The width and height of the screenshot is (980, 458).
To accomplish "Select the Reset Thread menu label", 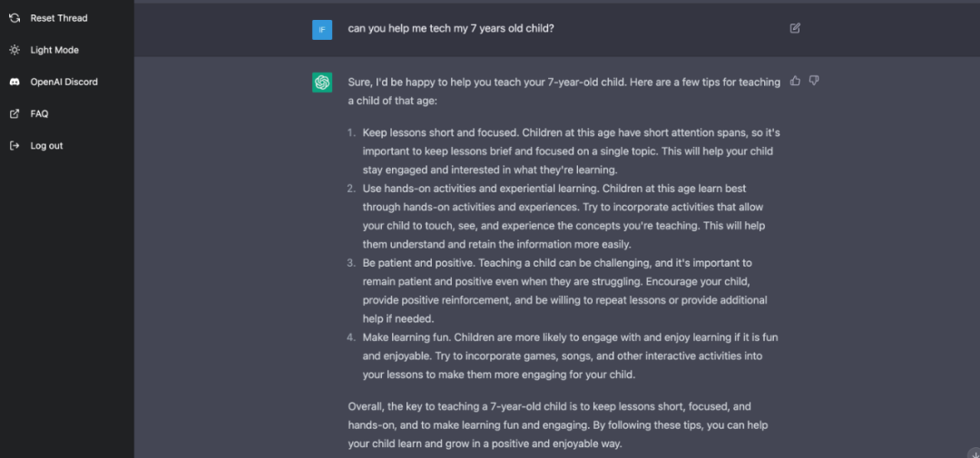I will (x=59, y=18).
